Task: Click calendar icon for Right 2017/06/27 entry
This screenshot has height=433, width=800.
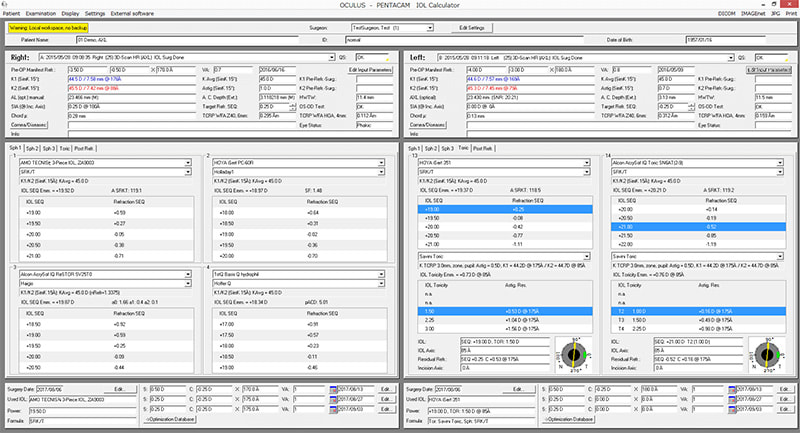Action: tap(334, 399)
